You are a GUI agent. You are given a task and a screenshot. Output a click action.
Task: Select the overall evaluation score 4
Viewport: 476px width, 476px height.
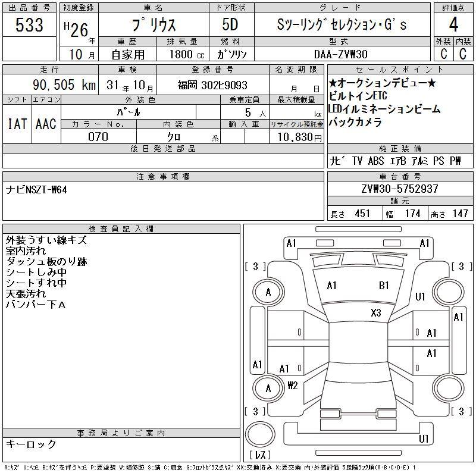click(453, 24)
